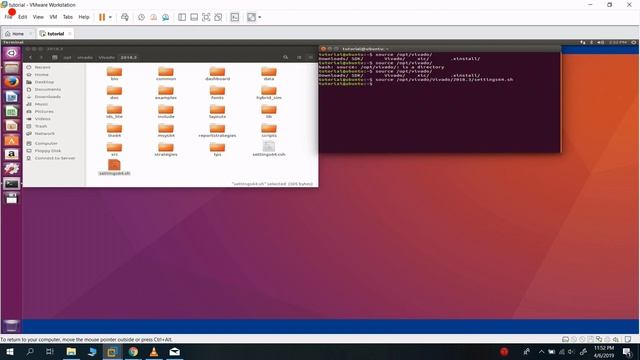This screenshot has height=360, width=640.
Task: Click Connect to Server in Files sidebar
Action: [55, 158]
